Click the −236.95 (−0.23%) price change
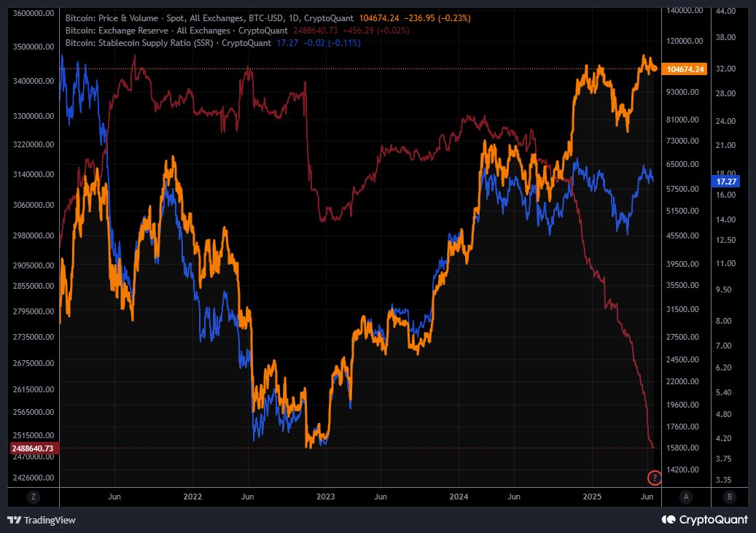Image resolution: width=756 pixels, height=533 pixels. (437, 18)
